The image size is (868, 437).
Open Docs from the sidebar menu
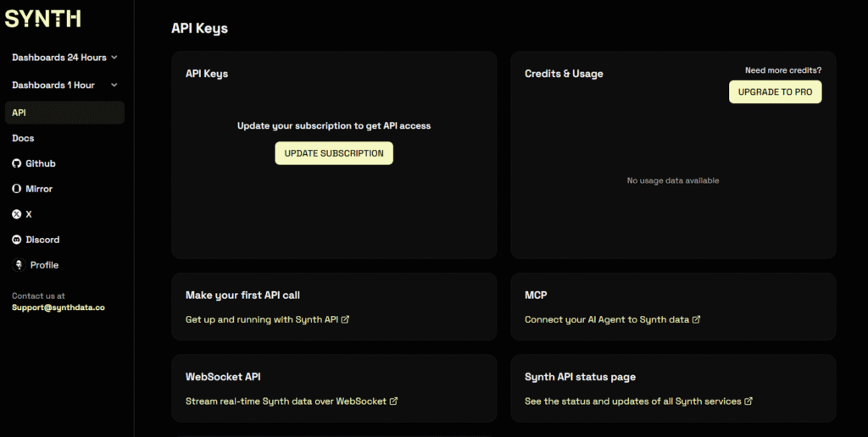[x=23, y=138]
